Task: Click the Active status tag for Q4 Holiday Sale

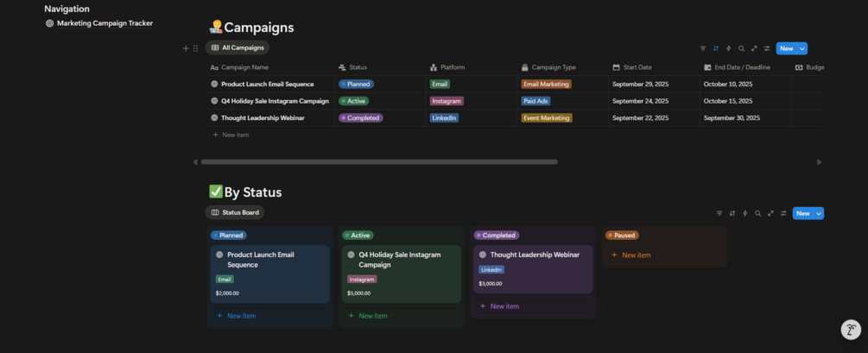Action: point(355,101)
